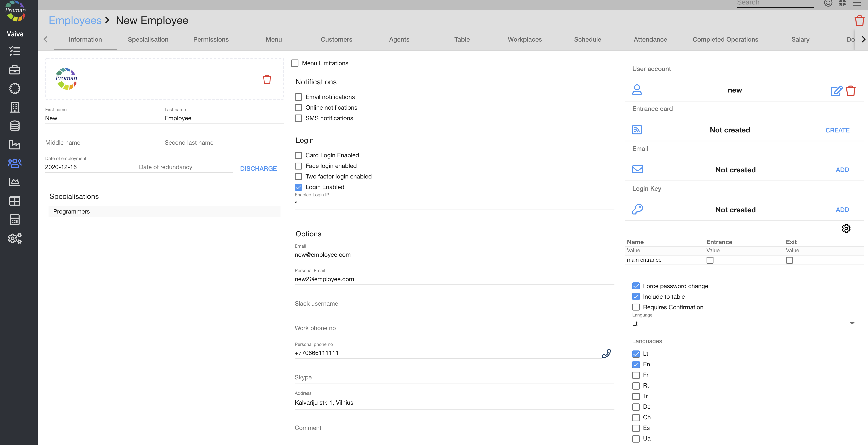Screen dimensions: 868x445
Task: Click the briefcase icon in sidebar
Action: [x=15, y=70]
